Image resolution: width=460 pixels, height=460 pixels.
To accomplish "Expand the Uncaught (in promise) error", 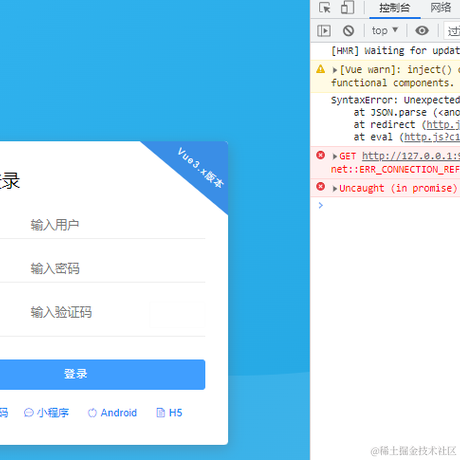I will click(335, 188).
